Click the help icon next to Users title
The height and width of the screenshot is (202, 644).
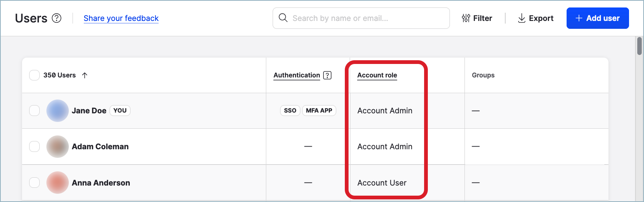pos(56,18)
